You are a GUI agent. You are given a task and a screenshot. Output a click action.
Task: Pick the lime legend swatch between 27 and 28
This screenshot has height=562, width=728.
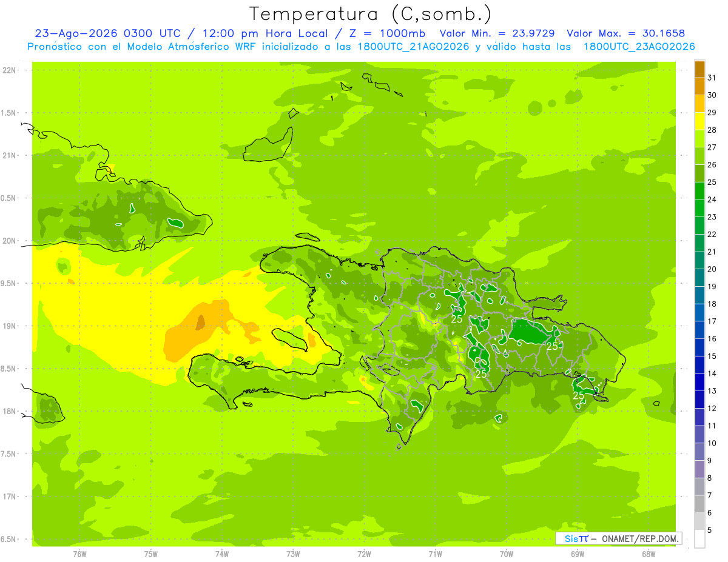(699, 139)
